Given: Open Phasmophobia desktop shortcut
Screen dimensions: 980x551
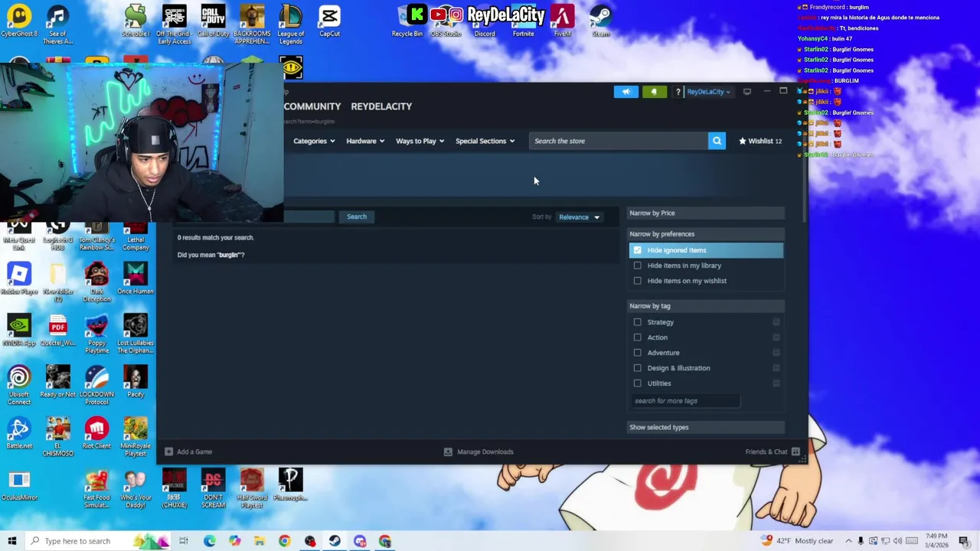Looking at the screenshot, I should pos(291,485).
